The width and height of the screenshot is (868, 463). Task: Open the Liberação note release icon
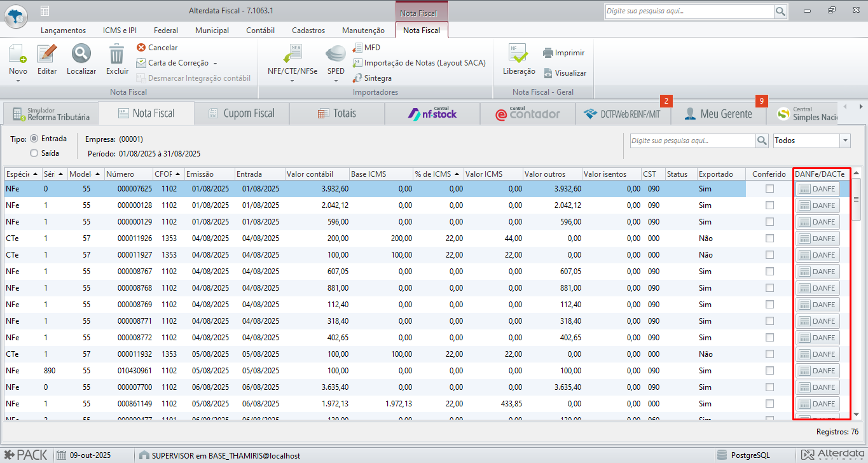518,55
